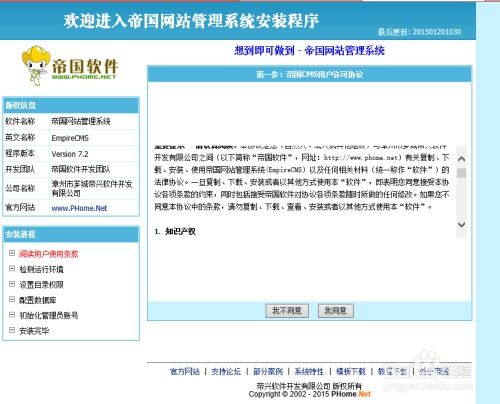The height and width of the screenshot is (404, 500).
Task: Click the box icon beside 阅读用户使用条款
Action: [x=12, y=253]
